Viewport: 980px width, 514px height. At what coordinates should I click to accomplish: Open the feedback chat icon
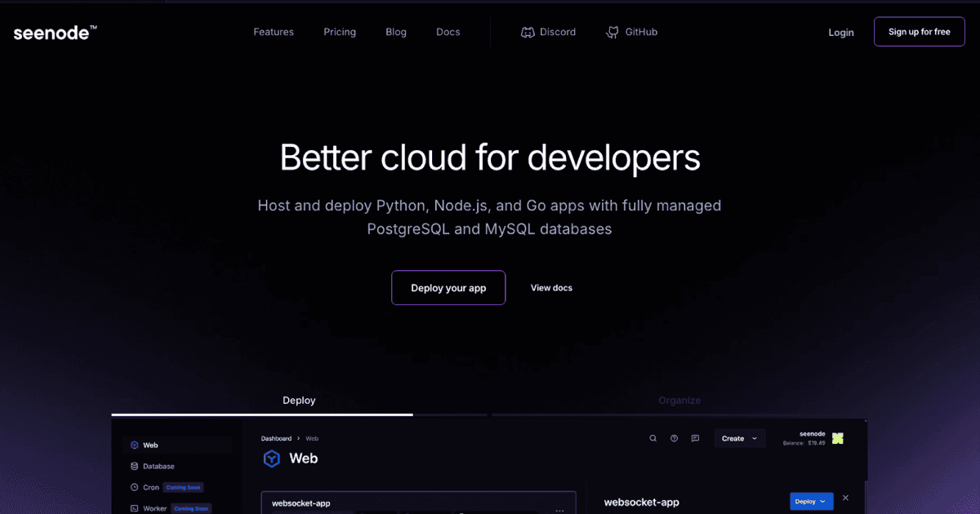695,438
